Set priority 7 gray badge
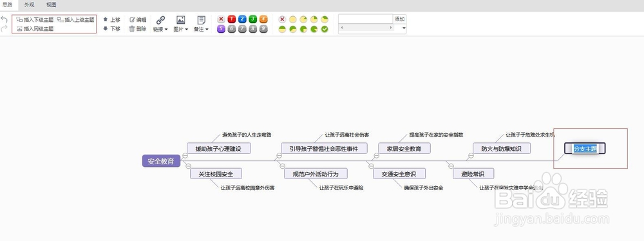The height and width of the screenshot is (241, 644). coord(242,29)
